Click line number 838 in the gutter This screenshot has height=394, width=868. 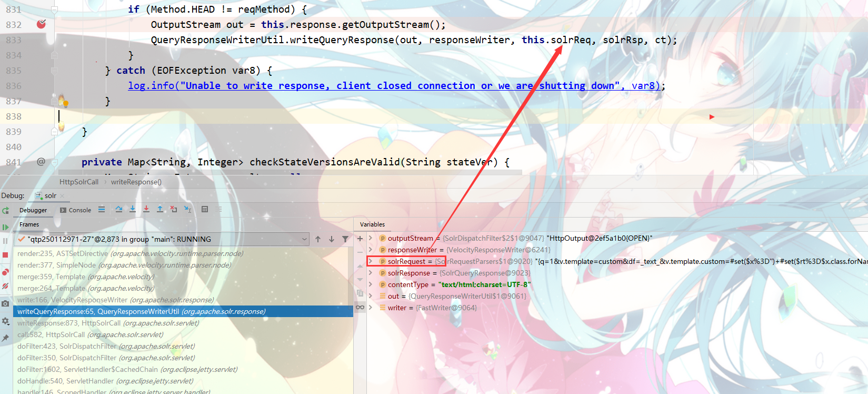[14, 116]
